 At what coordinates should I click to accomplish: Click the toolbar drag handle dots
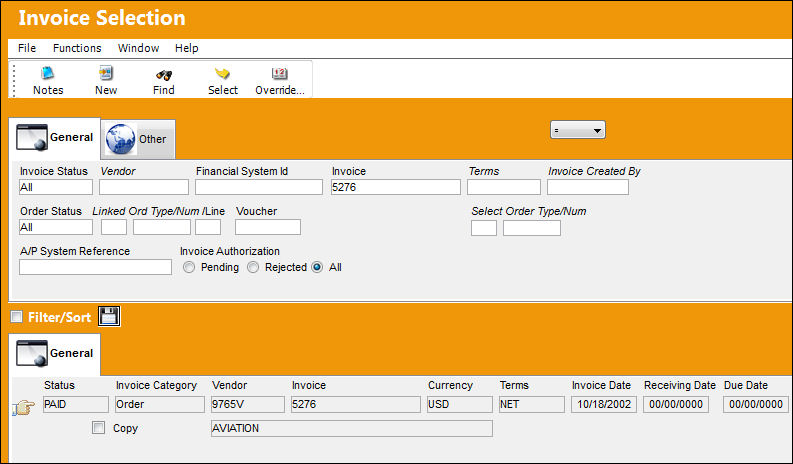coord(14,80)
